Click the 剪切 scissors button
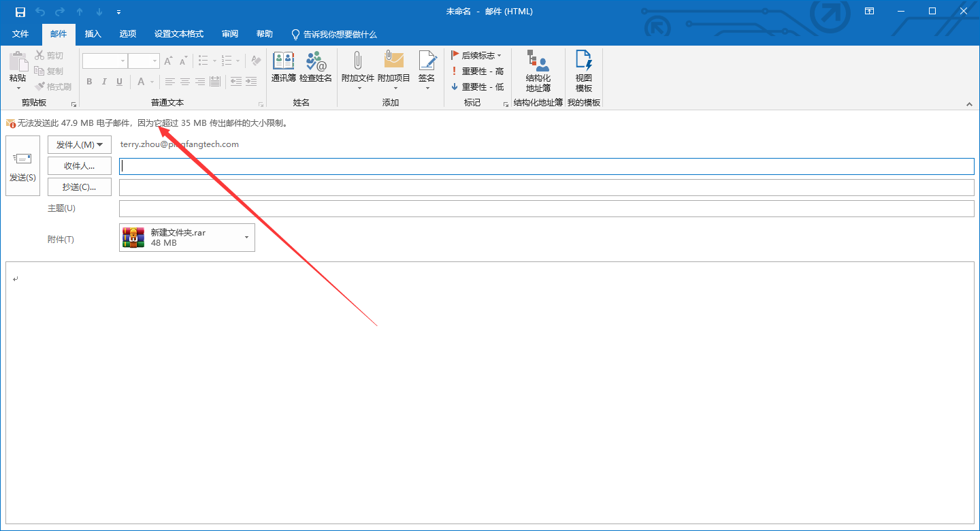 point(49,56)
